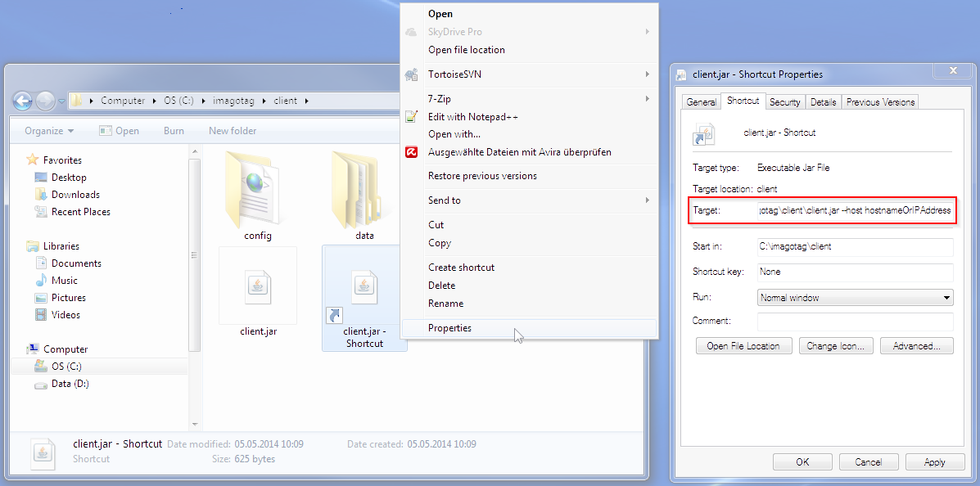Click the Music library note icon
Screen dimensions: 980x486
click(41, 280)
